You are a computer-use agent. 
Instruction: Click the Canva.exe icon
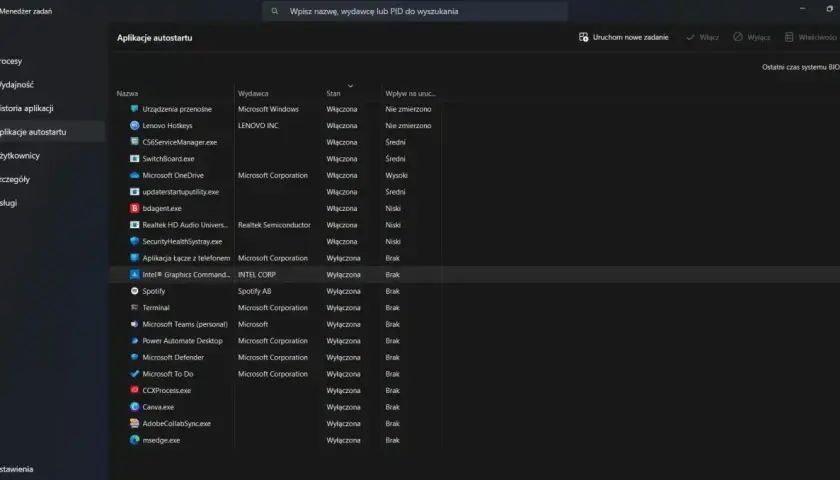[x=134, y=407]
